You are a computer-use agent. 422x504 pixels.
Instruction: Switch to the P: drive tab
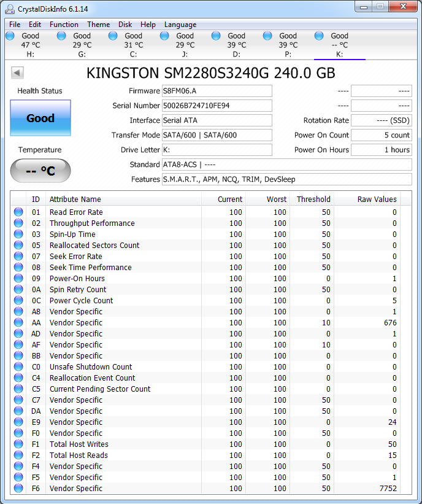(288, 45)
